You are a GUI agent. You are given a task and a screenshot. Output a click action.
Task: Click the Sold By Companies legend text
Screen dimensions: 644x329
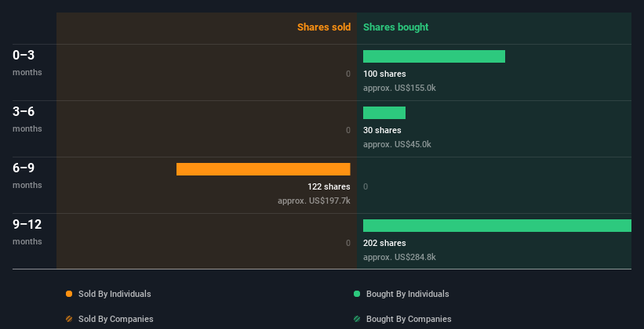(116, 319)
